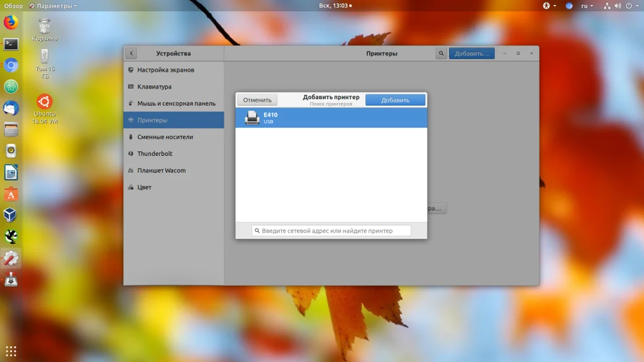Expand the Параметры app menu
Viewport: 644px width, 362px height.
point(53,6)
